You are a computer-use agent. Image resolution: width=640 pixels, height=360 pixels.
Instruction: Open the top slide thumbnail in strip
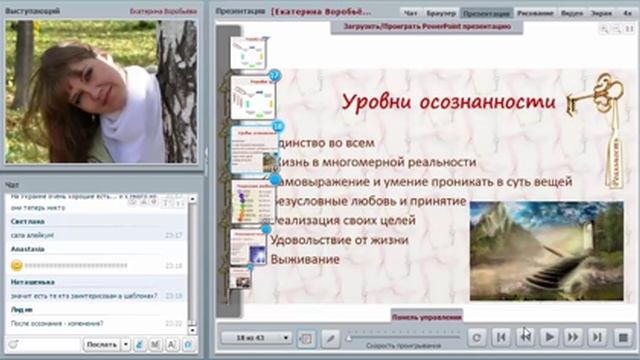coord(248,53)
